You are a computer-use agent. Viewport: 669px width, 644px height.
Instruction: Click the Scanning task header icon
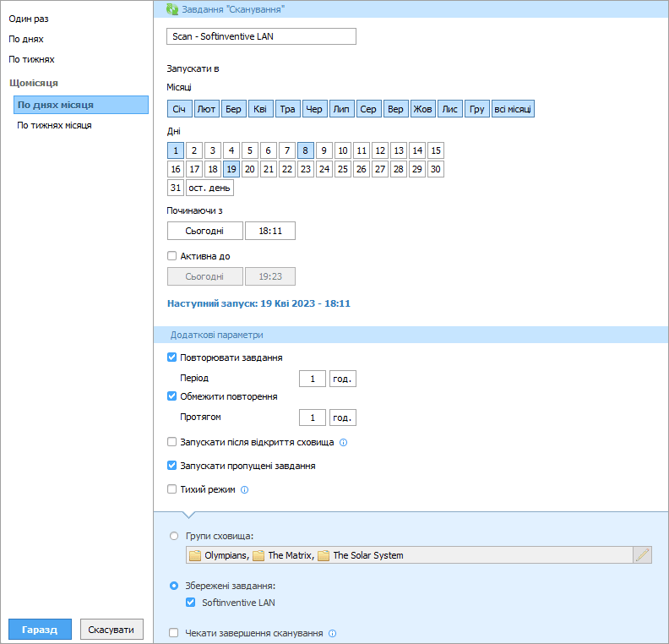[172, 9]
